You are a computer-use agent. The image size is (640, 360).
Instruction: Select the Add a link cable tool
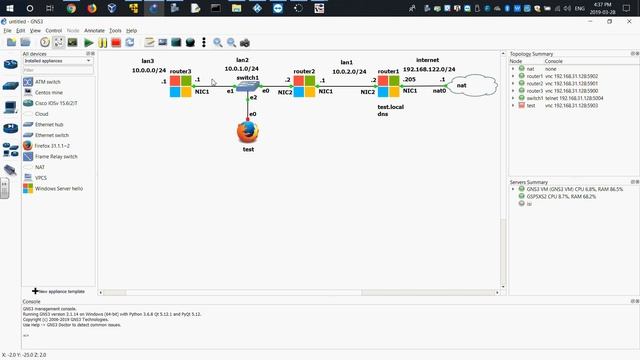[10, 170]
